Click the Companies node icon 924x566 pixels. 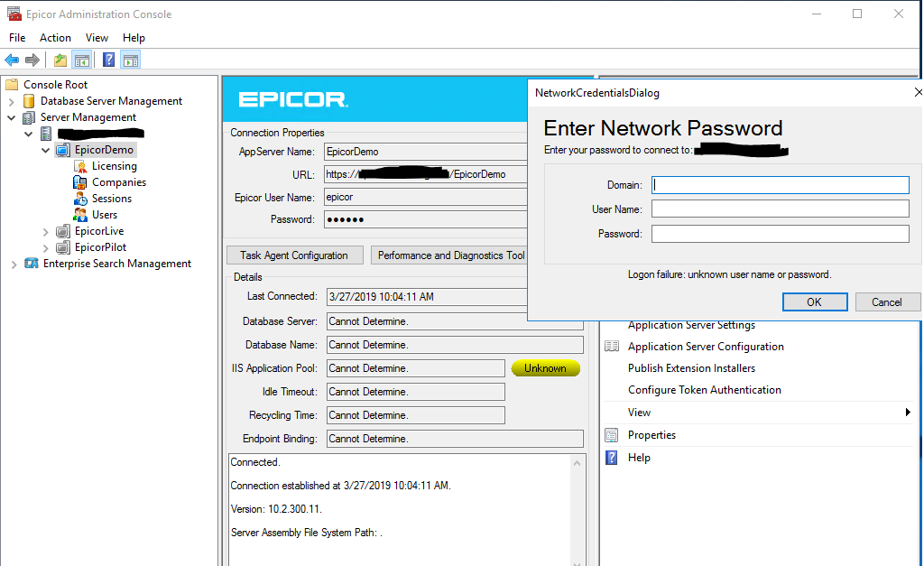pyautogui.click(x=80, y=182)
